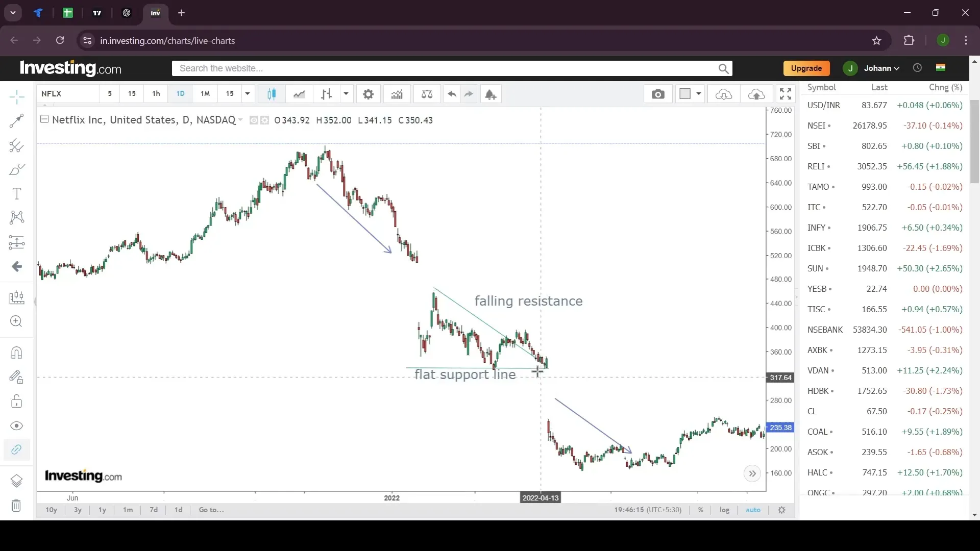Select the back arrow icon tool
The width and height of the screenshot is (980, 551).
tap(17, 267)
